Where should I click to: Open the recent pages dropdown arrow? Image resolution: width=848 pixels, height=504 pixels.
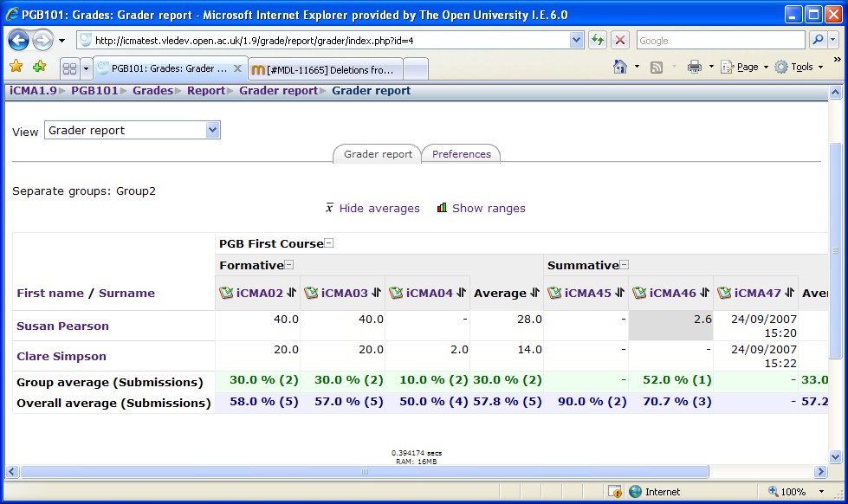62,41
